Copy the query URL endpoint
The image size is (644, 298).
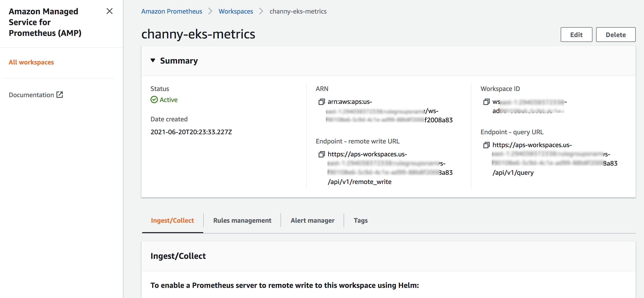(486, 145)
